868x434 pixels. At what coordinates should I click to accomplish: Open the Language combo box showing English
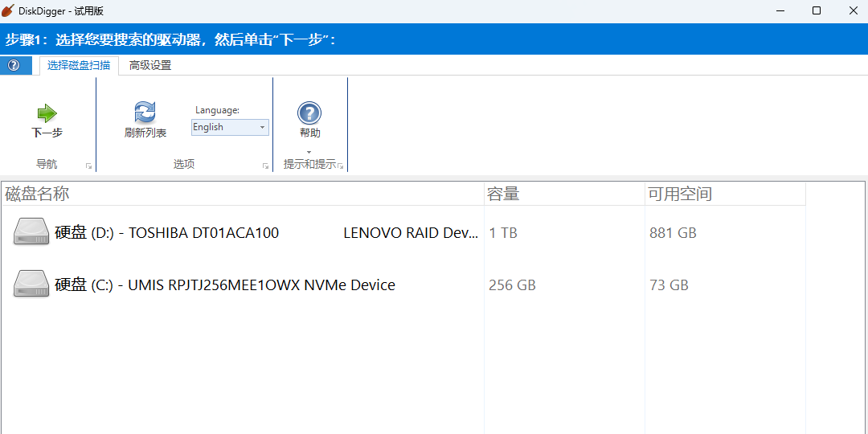(231, 127)
